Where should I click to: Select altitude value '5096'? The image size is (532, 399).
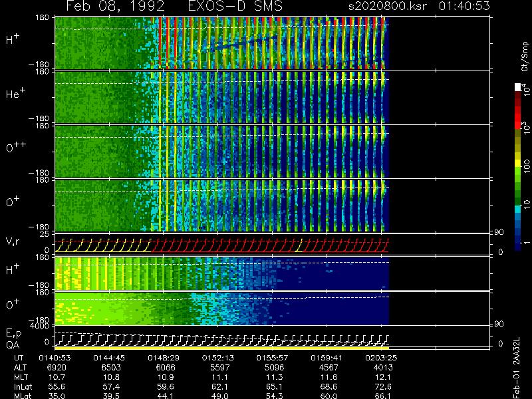click(x=274, y=368)
